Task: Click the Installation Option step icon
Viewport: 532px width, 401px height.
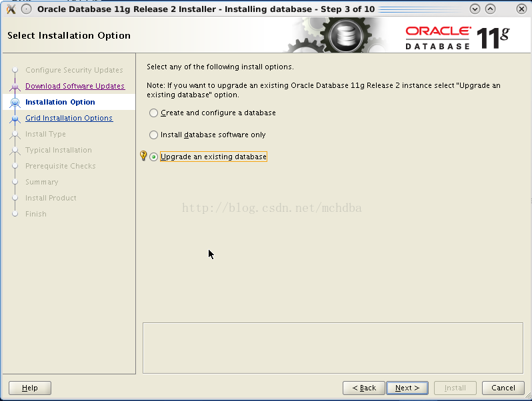Action: 15,103
